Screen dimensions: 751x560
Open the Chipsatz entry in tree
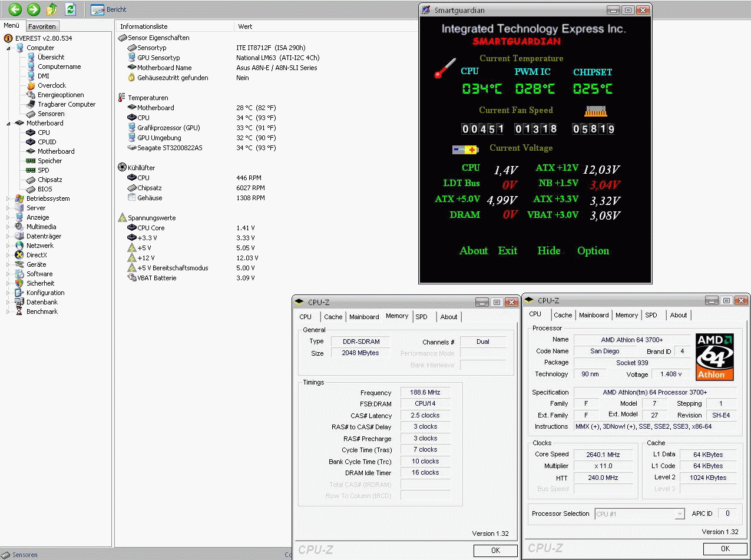click(x=49, y=180)
